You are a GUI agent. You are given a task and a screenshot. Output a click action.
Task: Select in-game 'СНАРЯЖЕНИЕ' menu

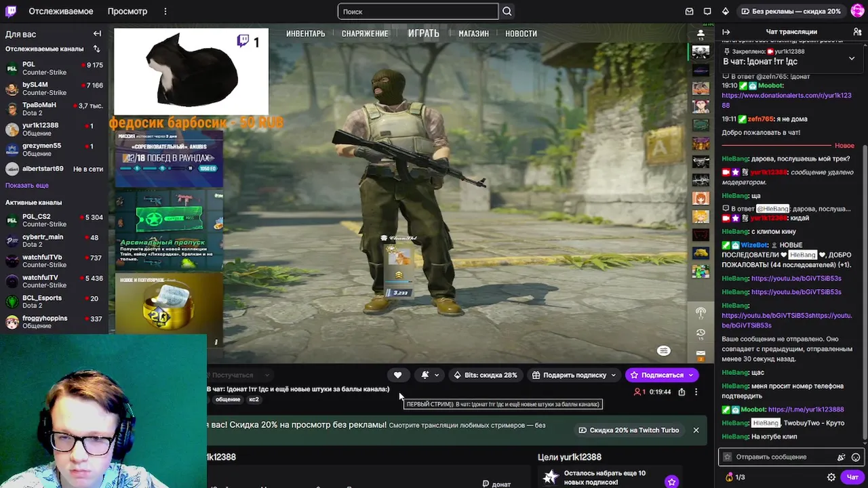coord(365,33)
